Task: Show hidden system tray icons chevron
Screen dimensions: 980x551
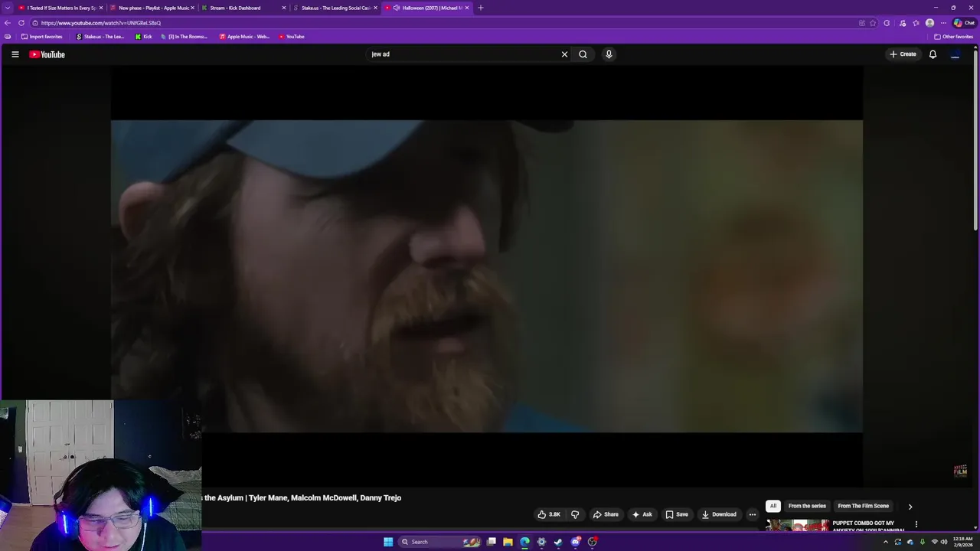Action: click(x=886, y=542)
